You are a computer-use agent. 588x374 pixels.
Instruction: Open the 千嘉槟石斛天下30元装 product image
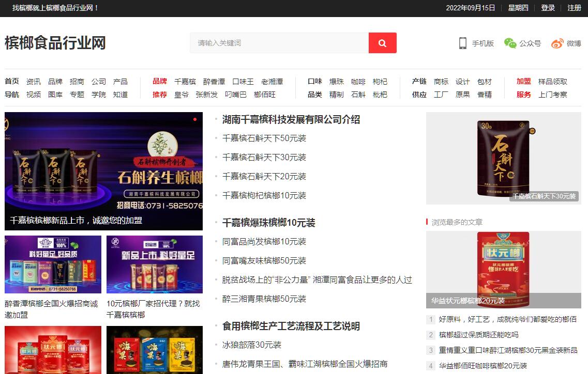click(503, 158)
